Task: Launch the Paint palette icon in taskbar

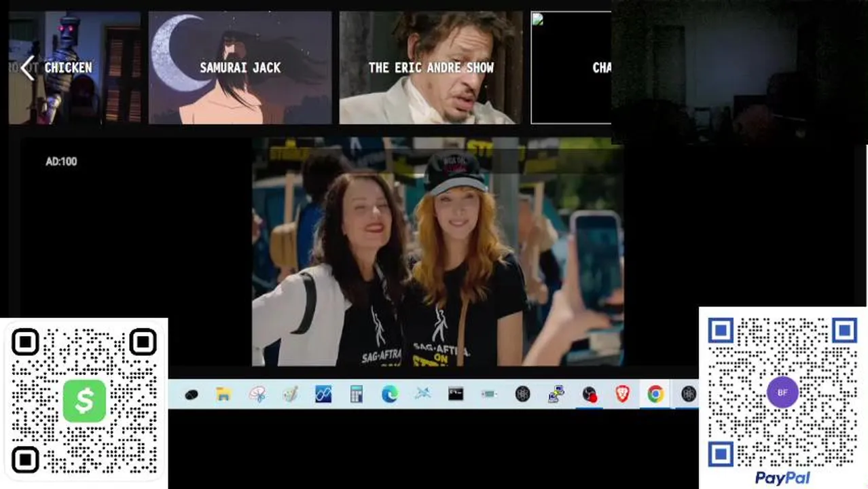Action: (x=290, y=394)
